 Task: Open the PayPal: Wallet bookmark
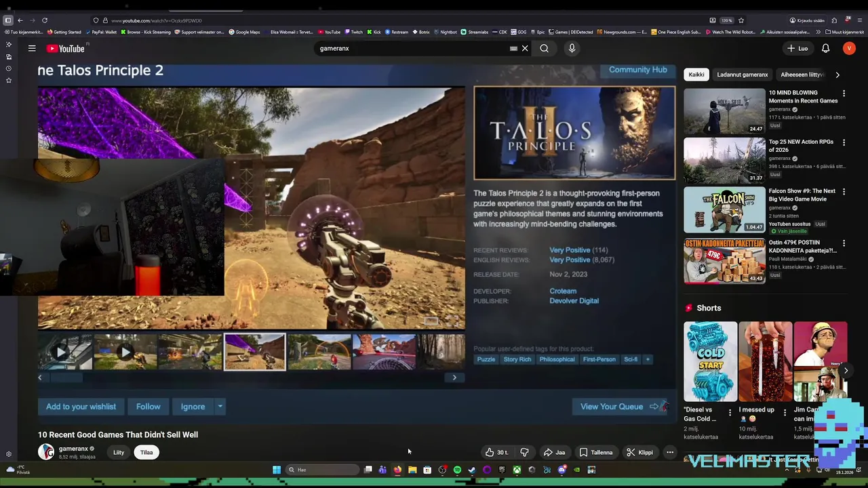point(101,32)
